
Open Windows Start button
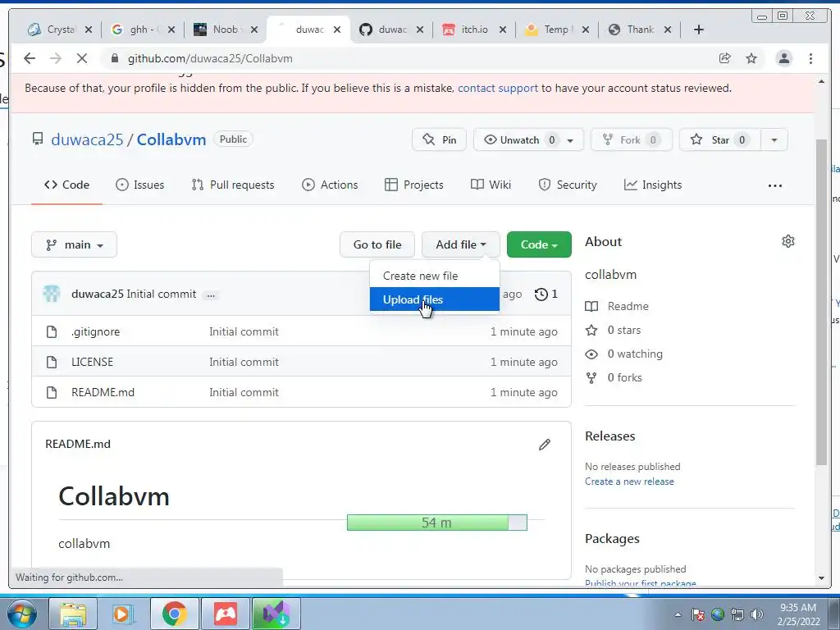(22, 614)
